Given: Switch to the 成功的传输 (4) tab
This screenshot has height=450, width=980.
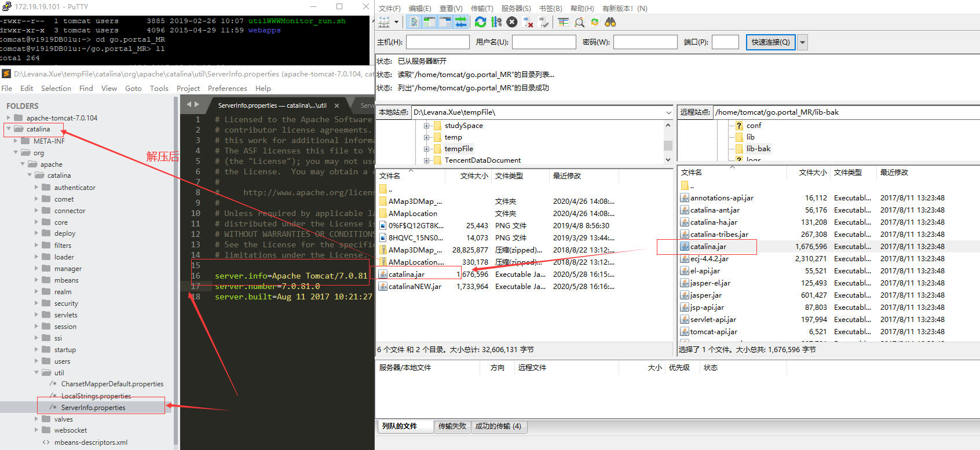Looking at the screenshot, I should click(498, 426).
